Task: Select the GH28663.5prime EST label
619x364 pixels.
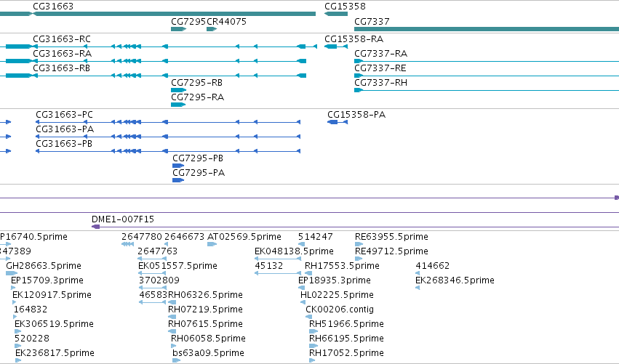Action: coord(44,266)
